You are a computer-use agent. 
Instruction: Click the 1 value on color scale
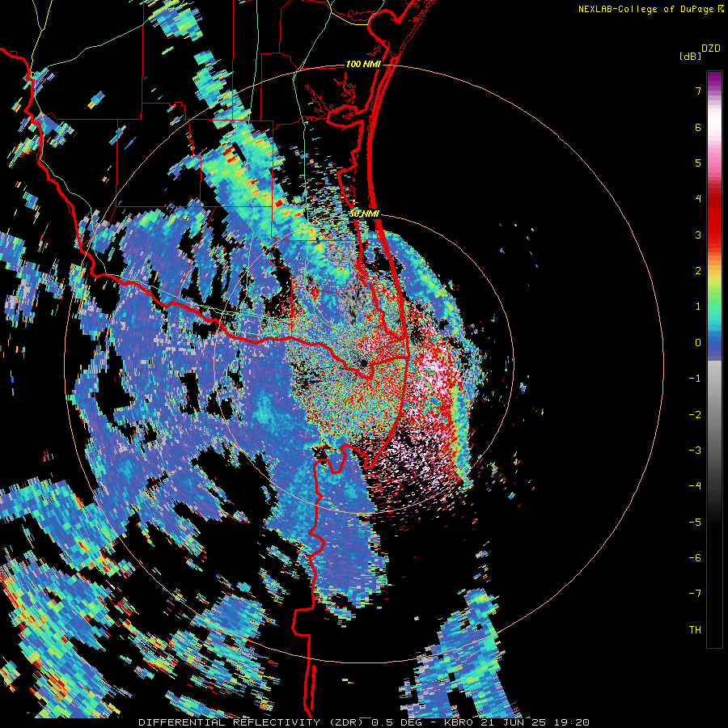(698, 307)
